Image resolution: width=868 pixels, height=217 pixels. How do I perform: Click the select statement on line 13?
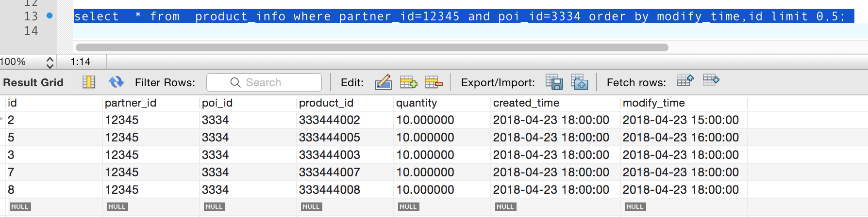point(460,16)
